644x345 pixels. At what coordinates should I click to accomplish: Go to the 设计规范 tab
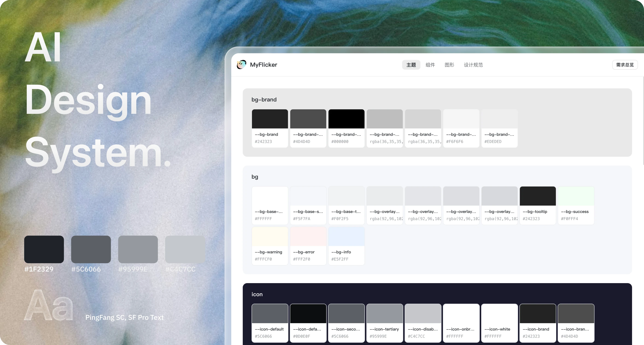pyautogui.click(x=473, y=65)
